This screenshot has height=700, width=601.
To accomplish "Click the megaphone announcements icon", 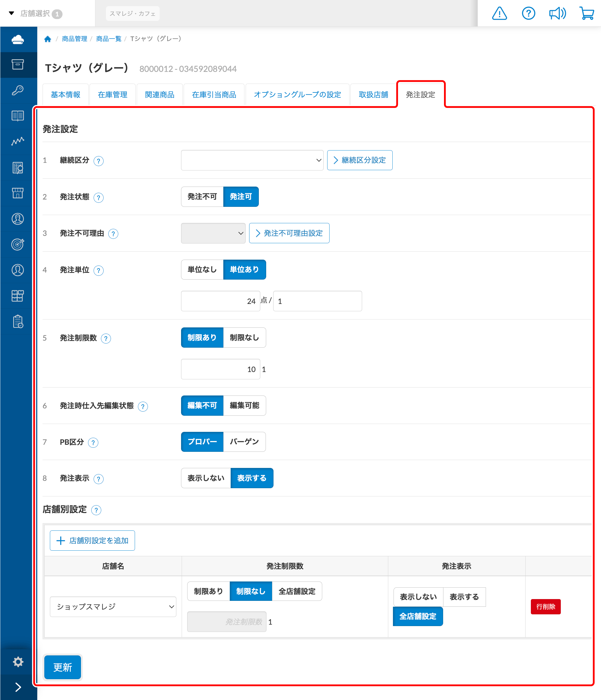I will coord(557,13).
